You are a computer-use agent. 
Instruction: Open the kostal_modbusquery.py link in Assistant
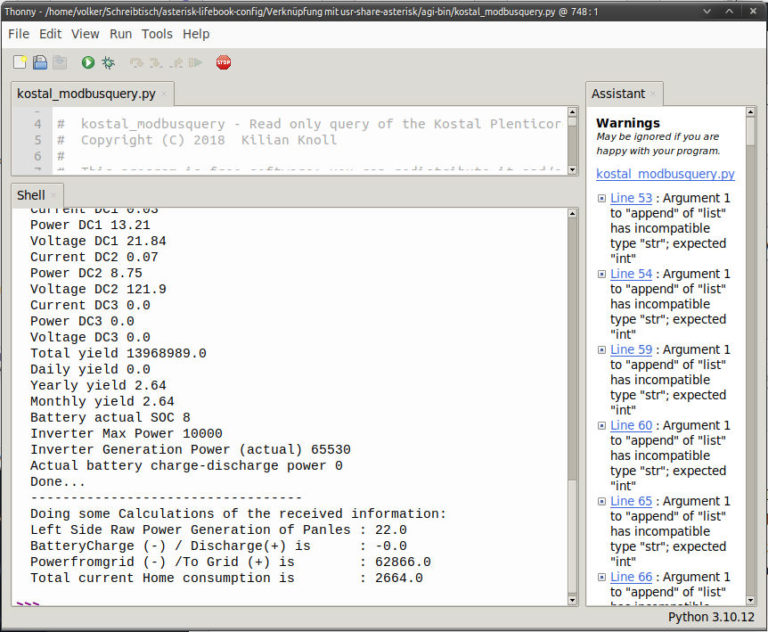[665, 174]
